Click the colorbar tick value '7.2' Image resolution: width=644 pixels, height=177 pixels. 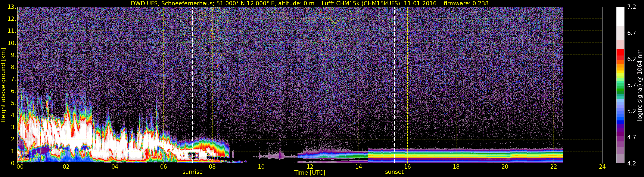coord(632,7)
